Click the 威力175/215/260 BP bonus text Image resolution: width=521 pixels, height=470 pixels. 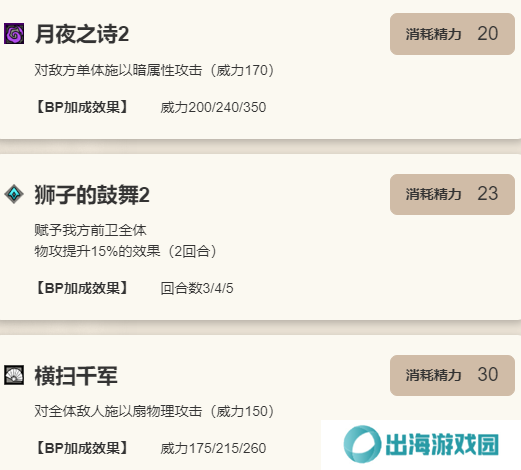(213, 448)
